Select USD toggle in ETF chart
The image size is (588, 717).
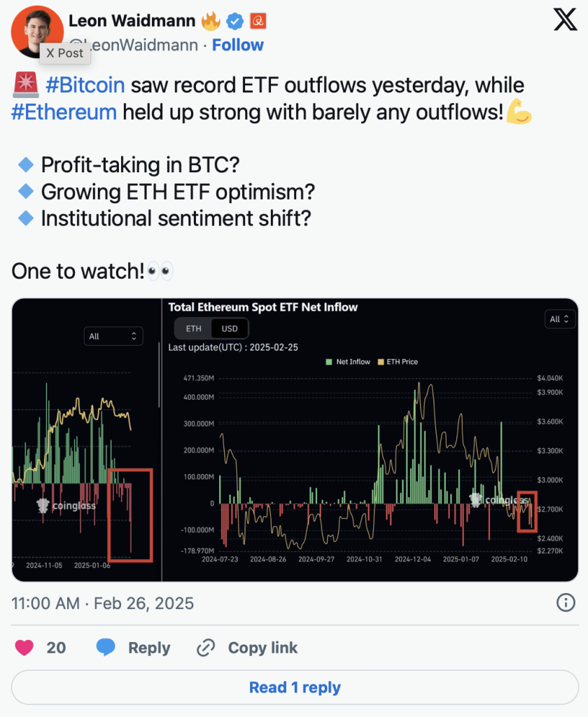[230, 328]
